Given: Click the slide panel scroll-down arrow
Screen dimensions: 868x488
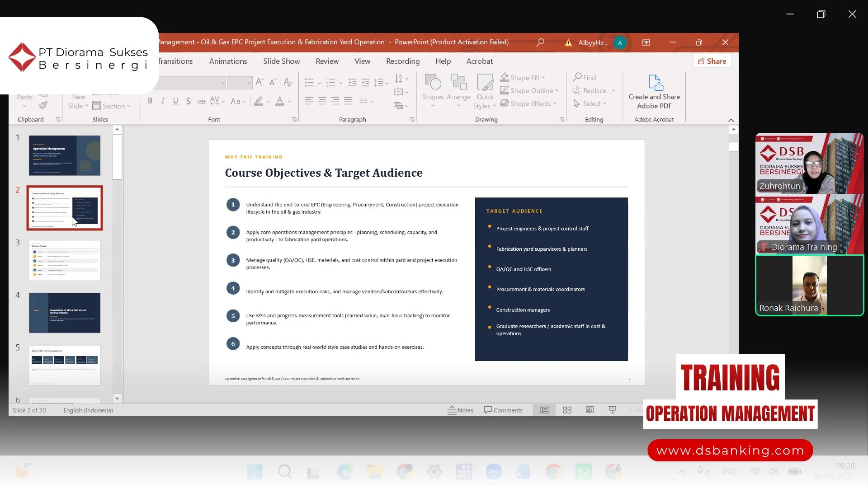Looking at the screenshot, I should click(117, 399).
